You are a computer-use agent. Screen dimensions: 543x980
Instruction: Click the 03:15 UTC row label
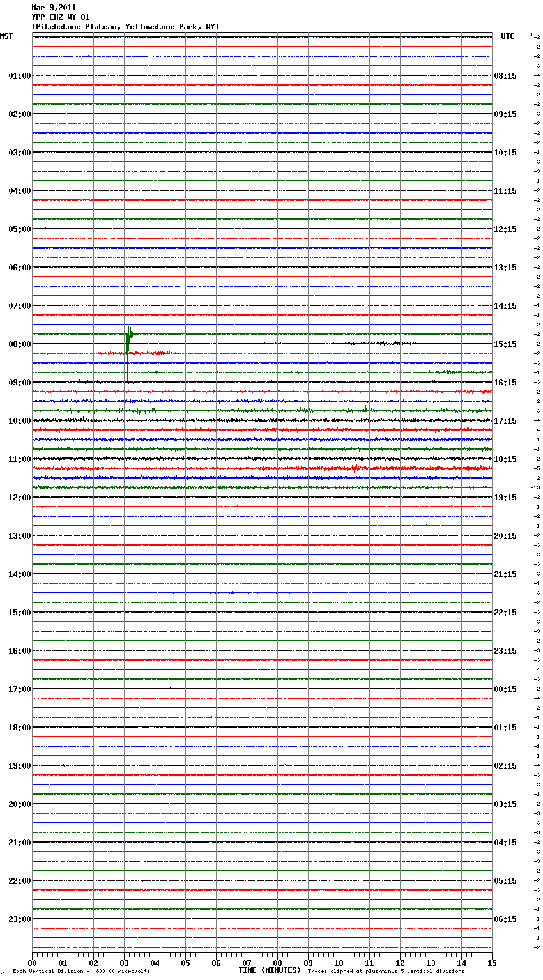505,804
